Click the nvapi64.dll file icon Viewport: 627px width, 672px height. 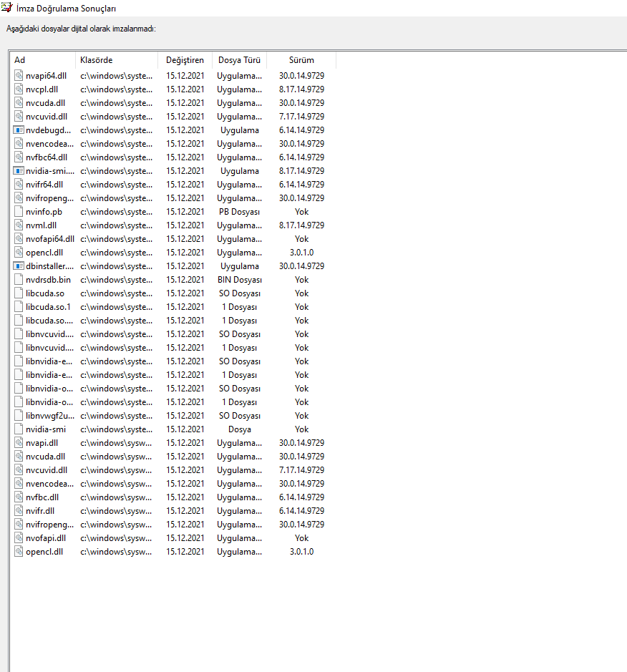19,75
